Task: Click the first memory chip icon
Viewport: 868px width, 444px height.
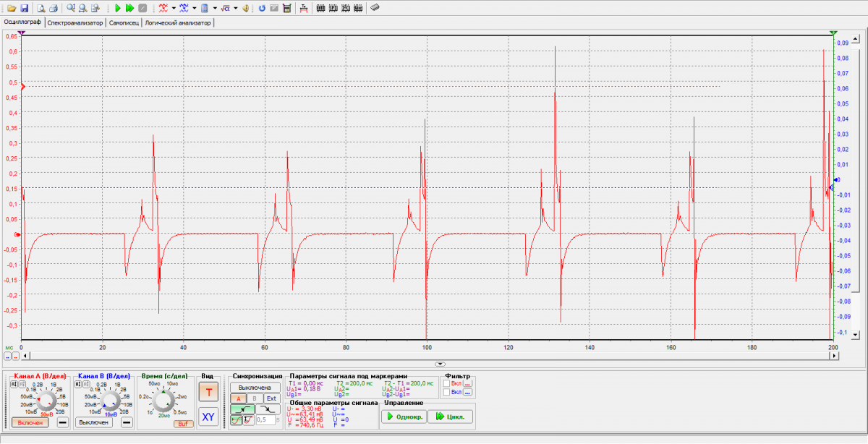Action: click(321, 8)
